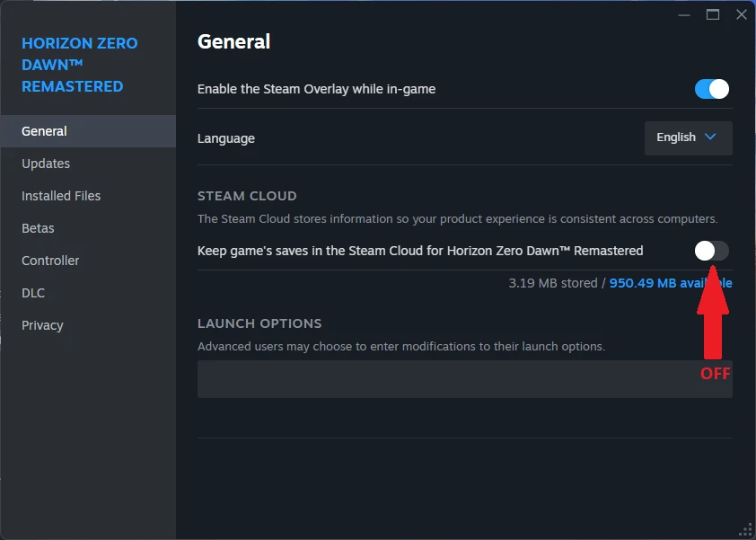The image size is (756, 540).
Task: Click the Language setting label
Action: pos(226,139)
